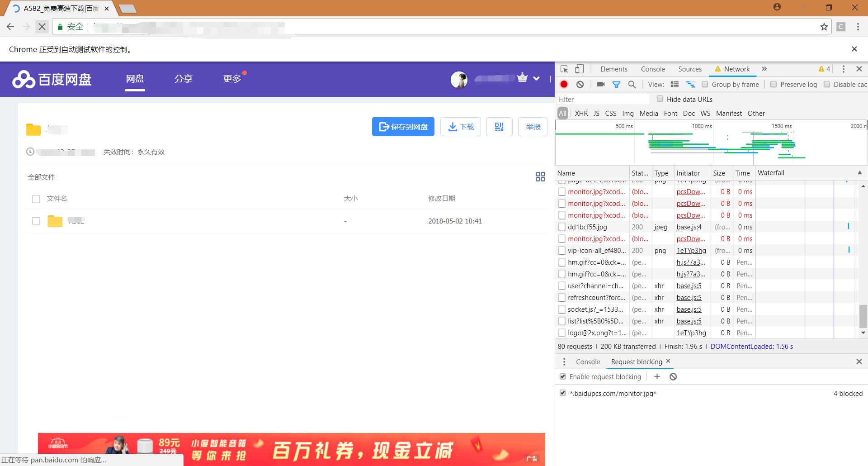
Task: Open the 分享 navigation item
Action: click(184, 79)
